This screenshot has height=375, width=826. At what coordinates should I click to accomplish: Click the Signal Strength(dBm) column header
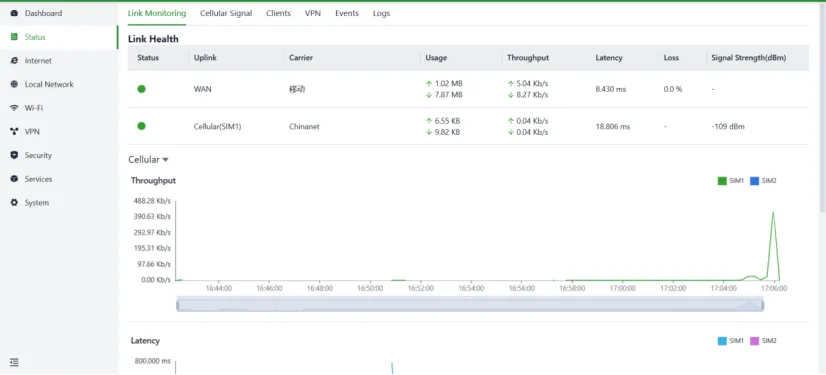click(749, 58)
